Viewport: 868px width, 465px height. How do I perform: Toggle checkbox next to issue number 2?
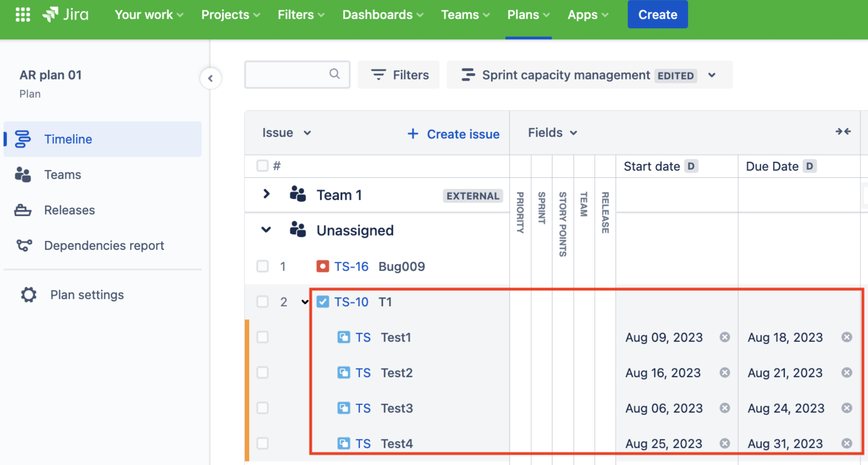262,301
